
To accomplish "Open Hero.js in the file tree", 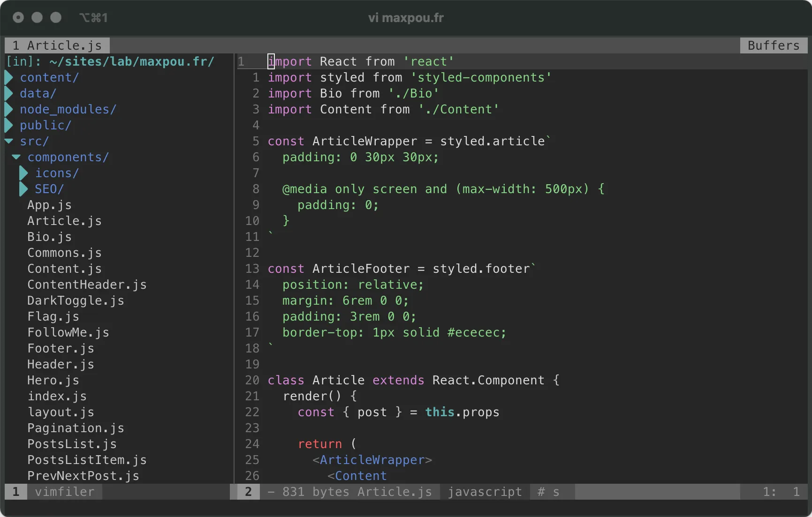I will coord(53,380).
